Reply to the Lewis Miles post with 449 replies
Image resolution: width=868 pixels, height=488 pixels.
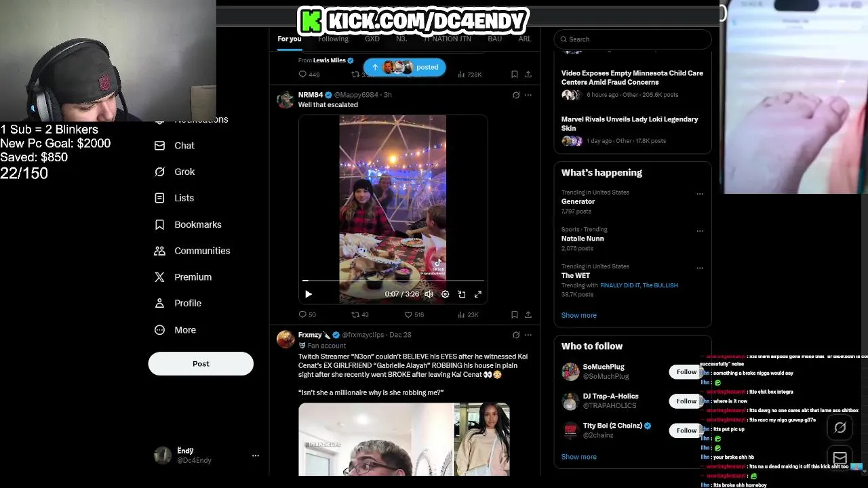(309, 75)
